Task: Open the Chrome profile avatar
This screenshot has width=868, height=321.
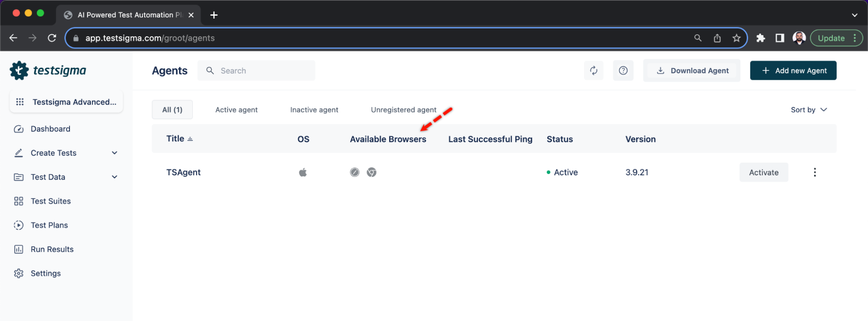Action: 799,38
